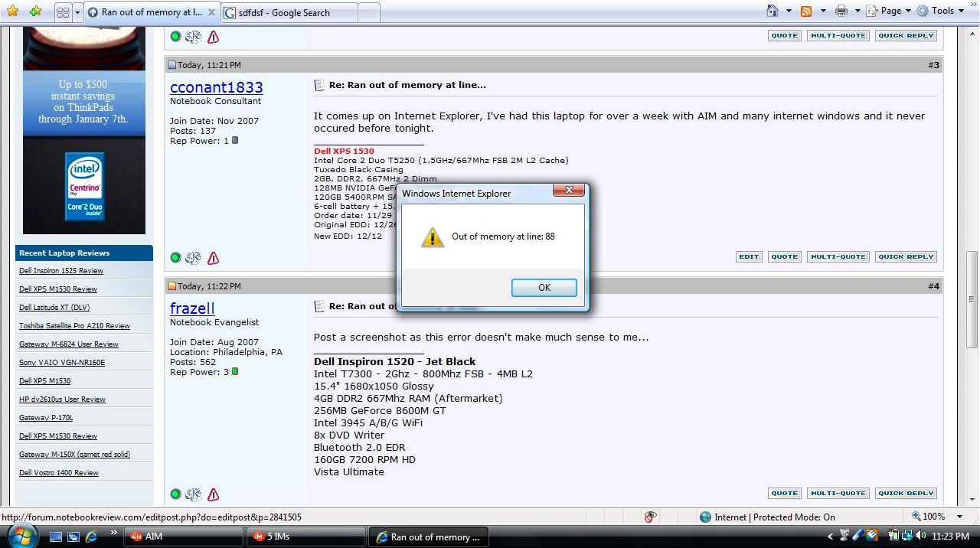
Task: Open Dell Inspiron 1525 Review link
Action: 61,271
